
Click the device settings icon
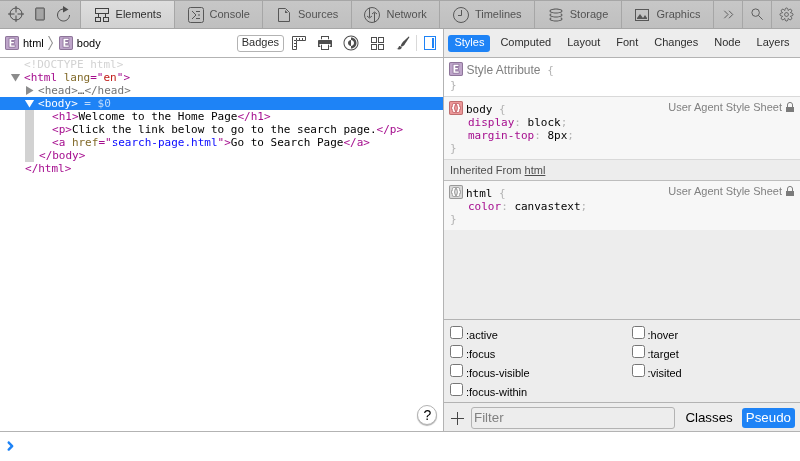coord(40,14)
